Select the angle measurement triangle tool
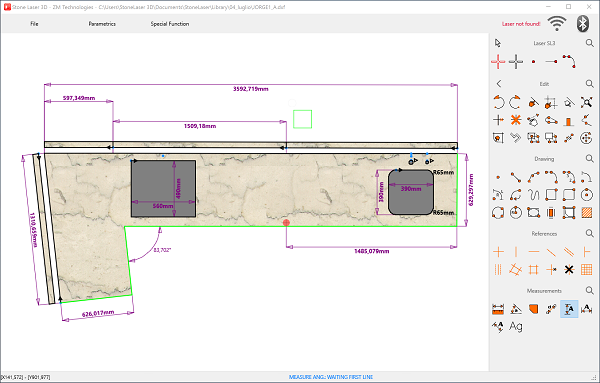 (x=516, y=309)
